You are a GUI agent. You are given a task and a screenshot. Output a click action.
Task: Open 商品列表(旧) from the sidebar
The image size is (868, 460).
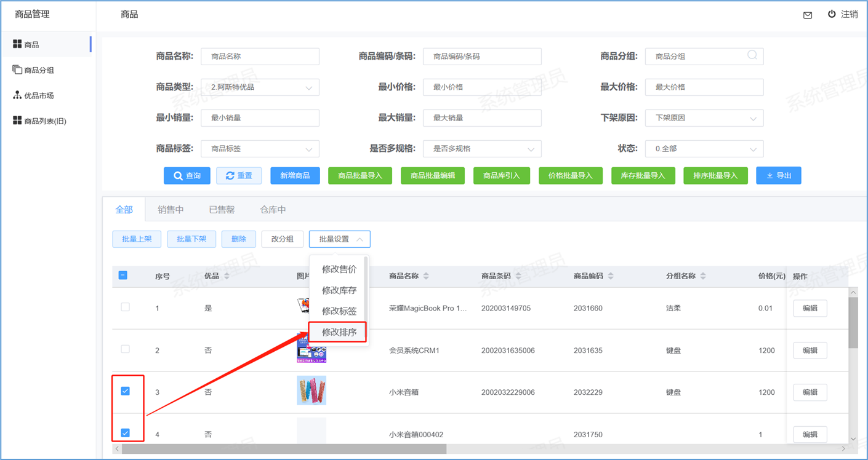(44, 121)
